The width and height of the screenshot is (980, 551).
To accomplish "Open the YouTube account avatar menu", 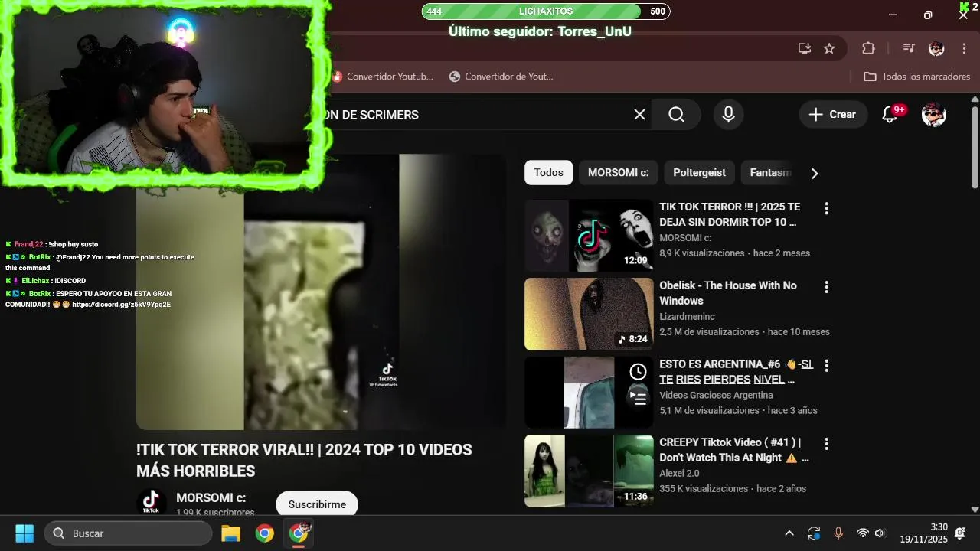I will [x=933, y=115].
